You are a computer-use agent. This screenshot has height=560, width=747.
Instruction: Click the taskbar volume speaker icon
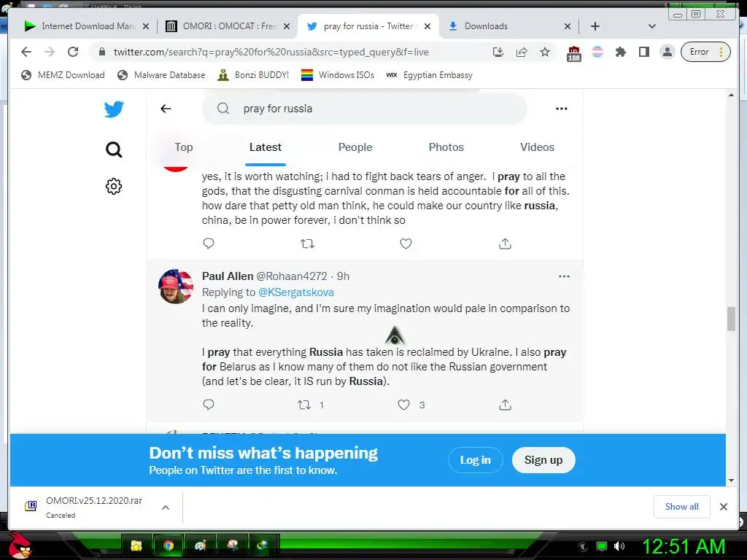pyautogui.click(x=619, y=546)
